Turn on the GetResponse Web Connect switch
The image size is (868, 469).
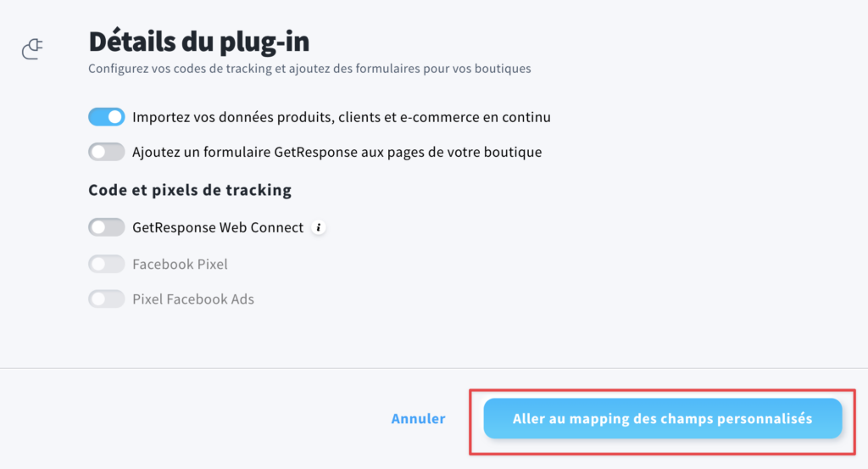[x=106, y=227]
